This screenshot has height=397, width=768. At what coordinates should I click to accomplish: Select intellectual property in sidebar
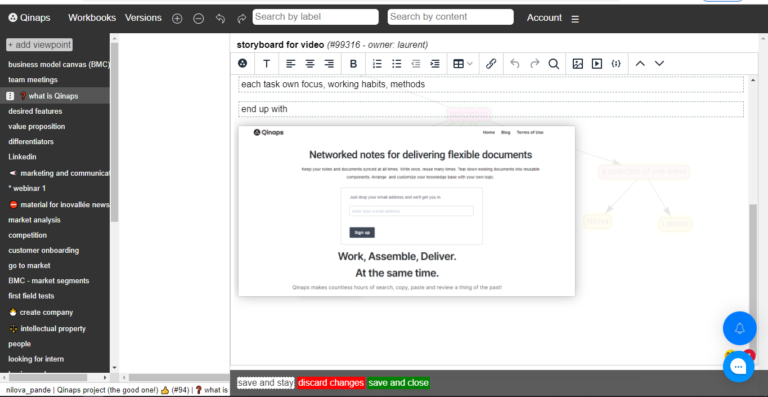[48, 328]
